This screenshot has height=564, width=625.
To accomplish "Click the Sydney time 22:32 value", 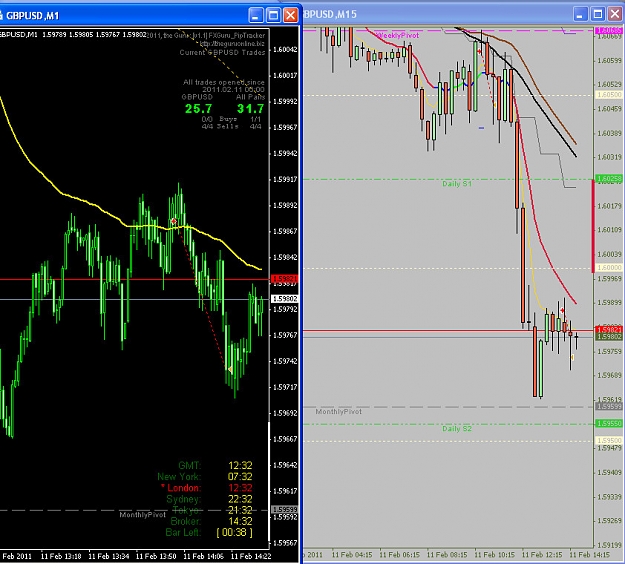I will (240, 499).
